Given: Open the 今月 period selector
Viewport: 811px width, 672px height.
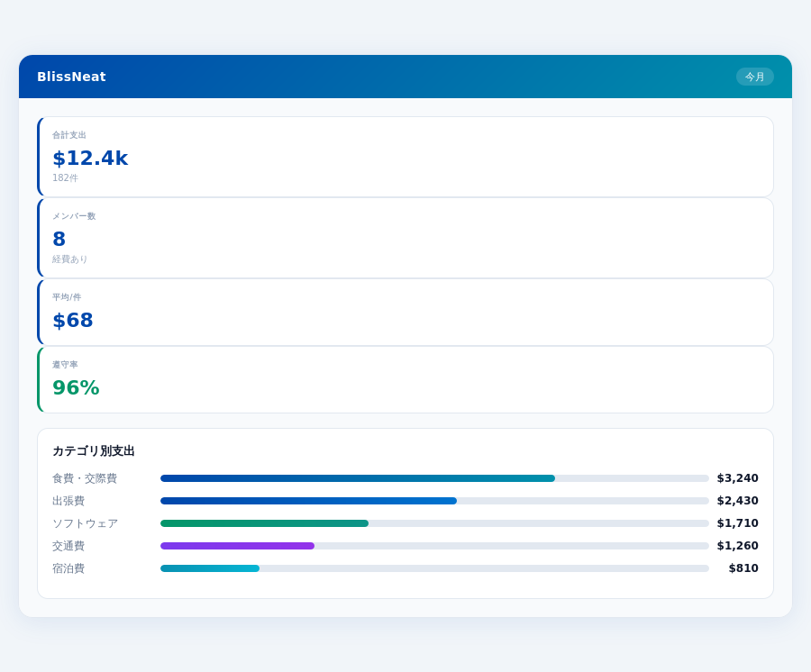Looking at the screenshot, I should tap(755, 77).
